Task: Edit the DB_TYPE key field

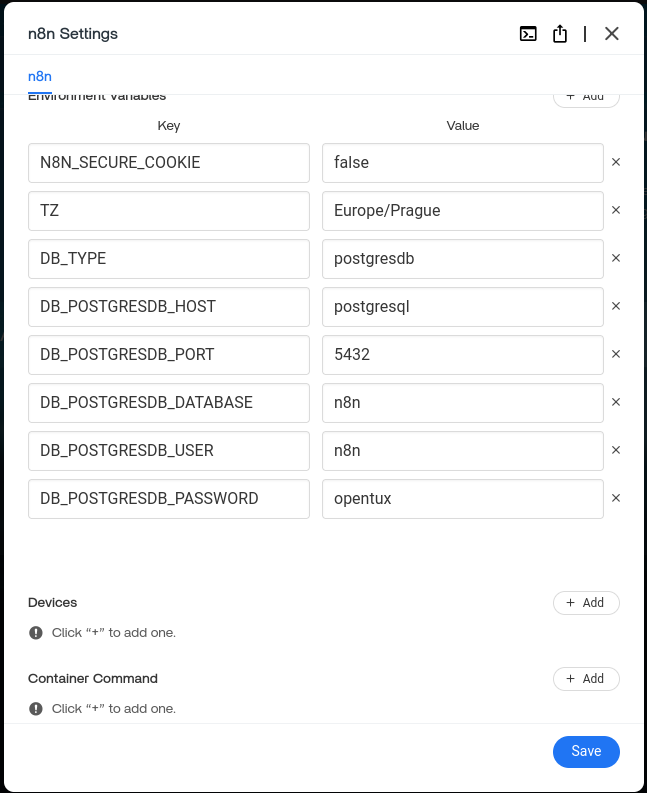Action: tap(169, 259)
